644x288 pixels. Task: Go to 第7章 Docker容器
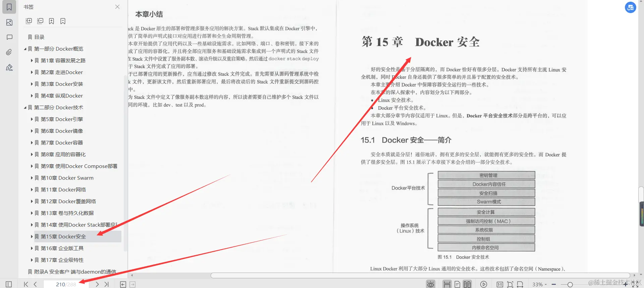(x=62, y=143)
